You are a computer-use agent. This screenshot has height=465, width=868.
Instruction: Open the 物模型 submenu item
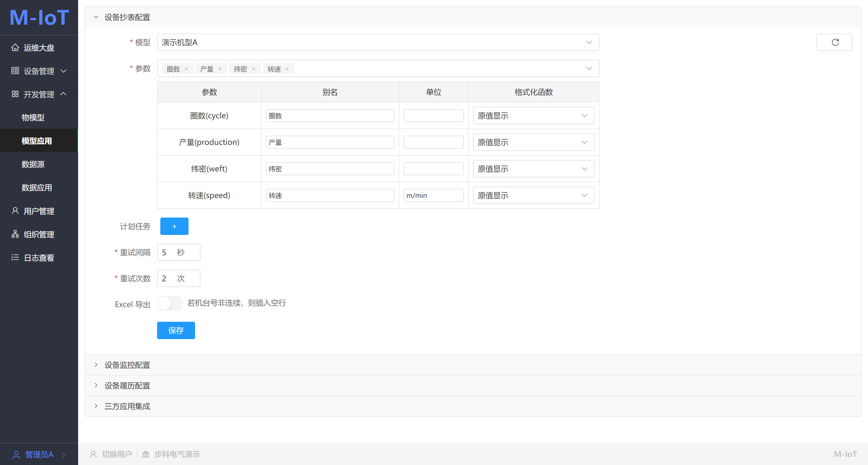[39, 117]
